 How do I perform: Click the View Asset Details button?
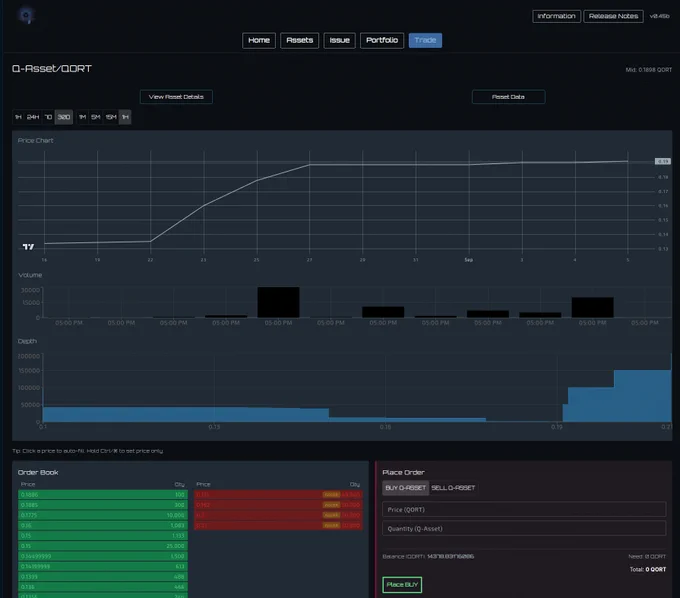coord(176,97)
